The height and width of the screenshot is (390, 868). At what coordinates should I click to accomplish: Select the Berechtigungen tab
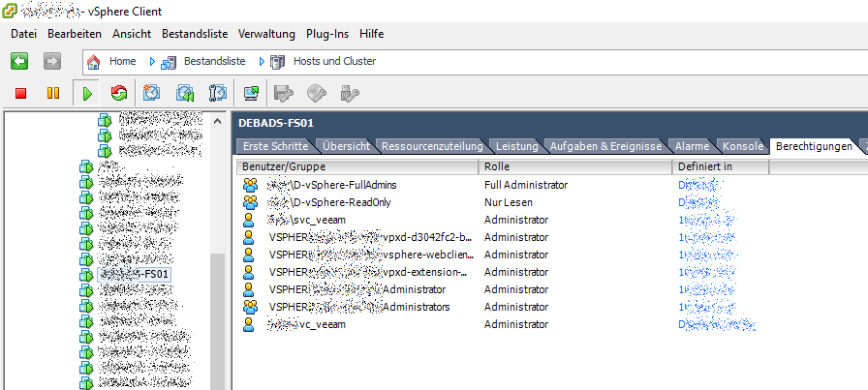(814, 146)
